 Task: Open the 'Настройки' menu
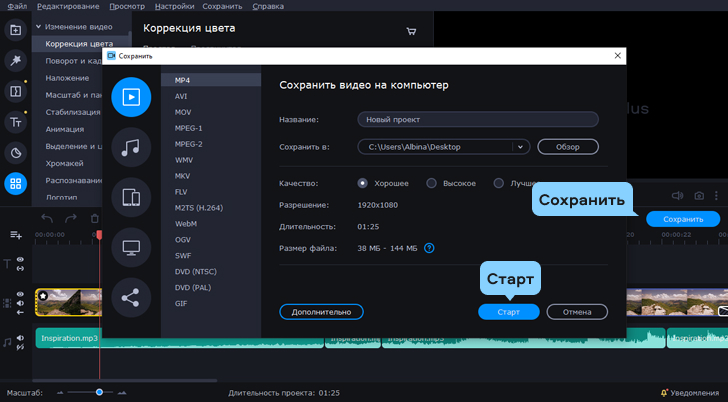click(x=161, y=6)
